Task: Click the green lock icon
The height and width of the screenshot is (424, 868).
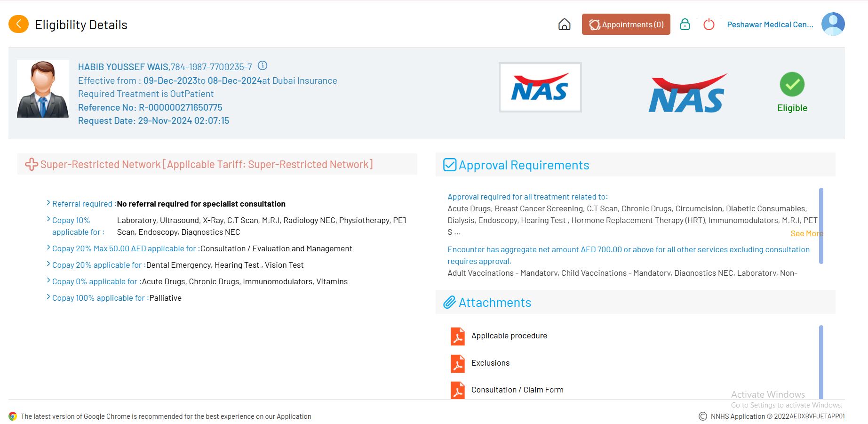Action: 685,24
